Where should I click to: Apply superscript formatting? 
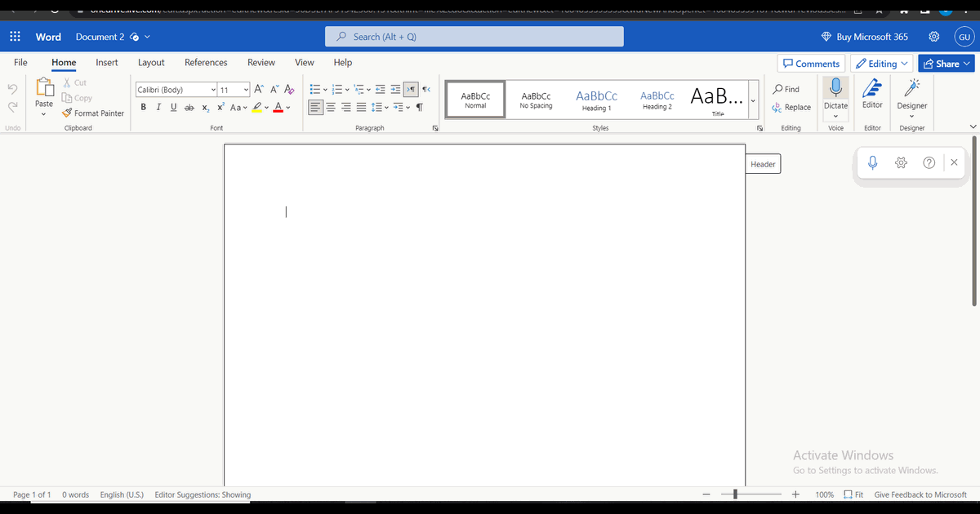click(220, 107)
